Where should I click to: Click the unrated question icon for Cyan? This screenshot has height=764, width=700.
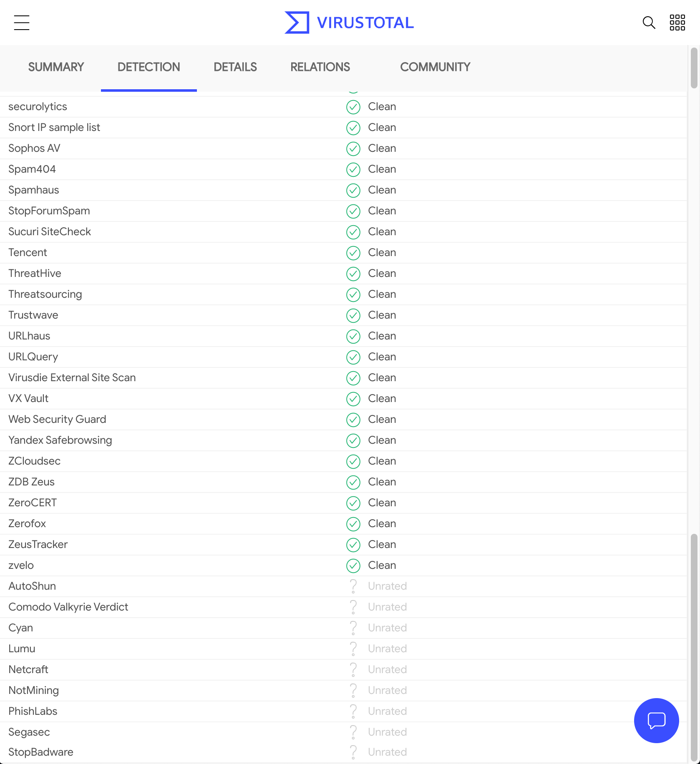(x=353, y=628)
